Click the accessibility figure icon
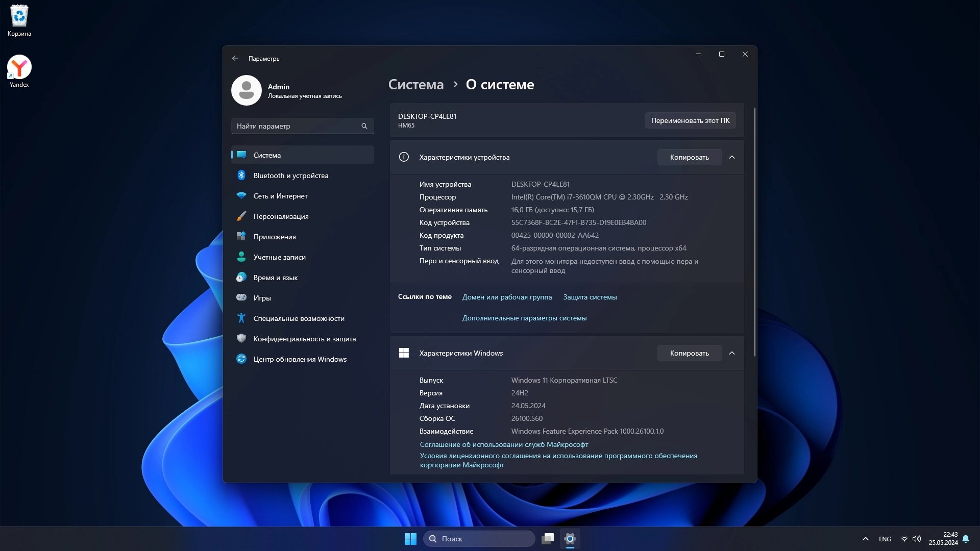This screenshot has height=551, width=980. [x=241, y=318]
